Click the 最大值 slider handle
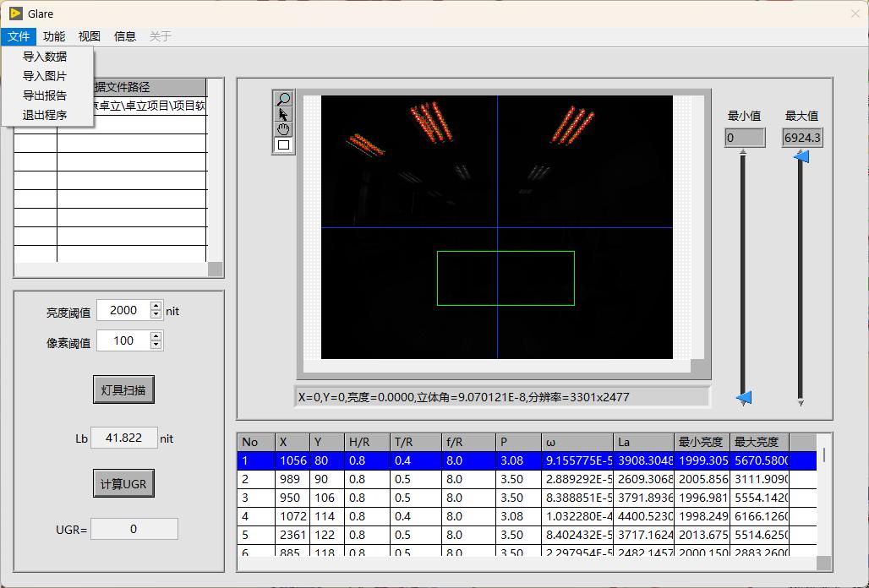 (801, 156)
